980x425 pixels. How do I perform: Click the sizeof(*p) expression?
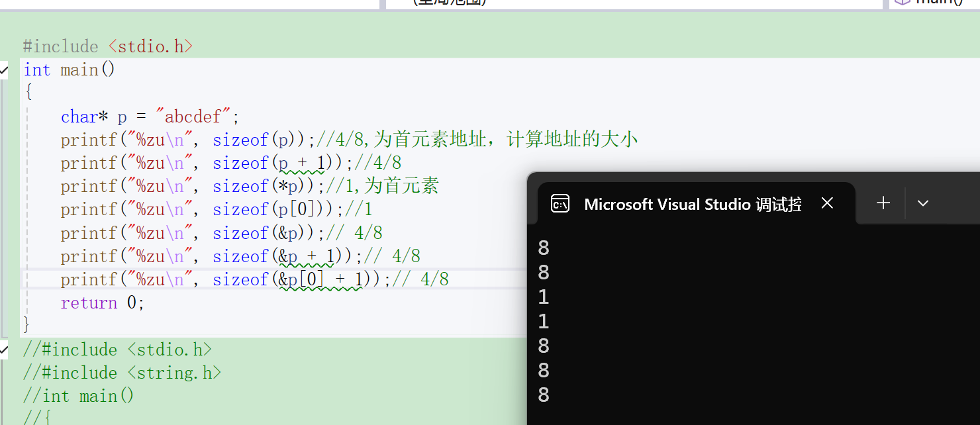click(x=264, y=186)
